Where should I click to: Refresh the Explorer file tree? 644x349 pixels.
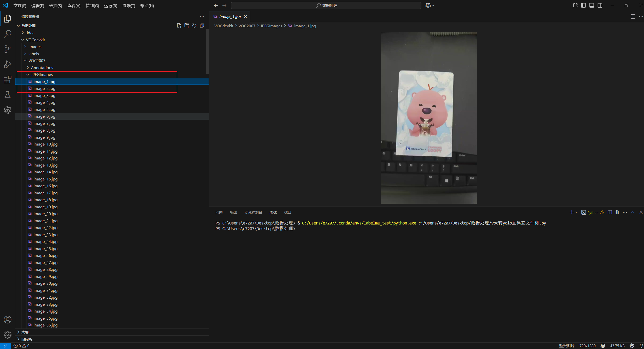[194, 26]
